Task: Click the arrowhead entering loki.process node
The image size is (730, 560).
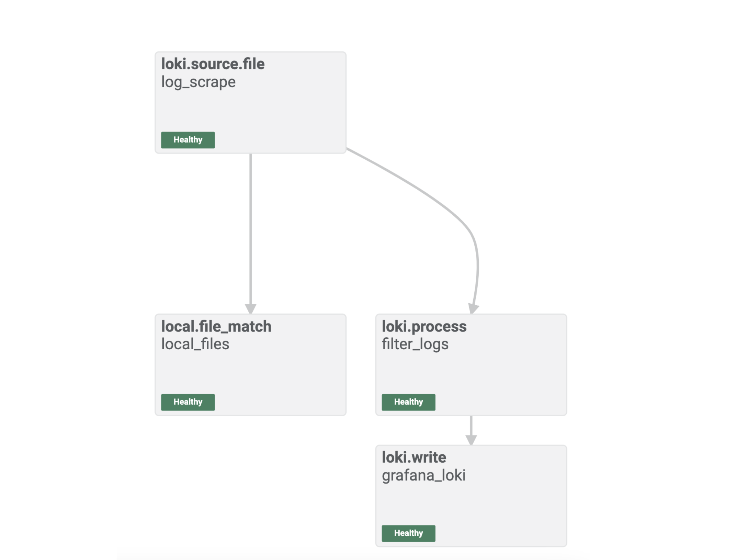Action: click(x=473, y=309)
